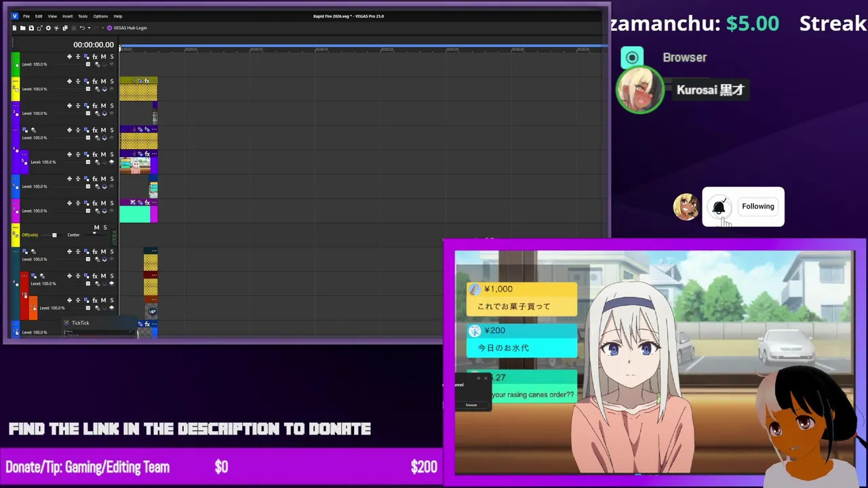Click VEGAS Hub Login
This screenshot has height=488, width=868.
point(130,28)
